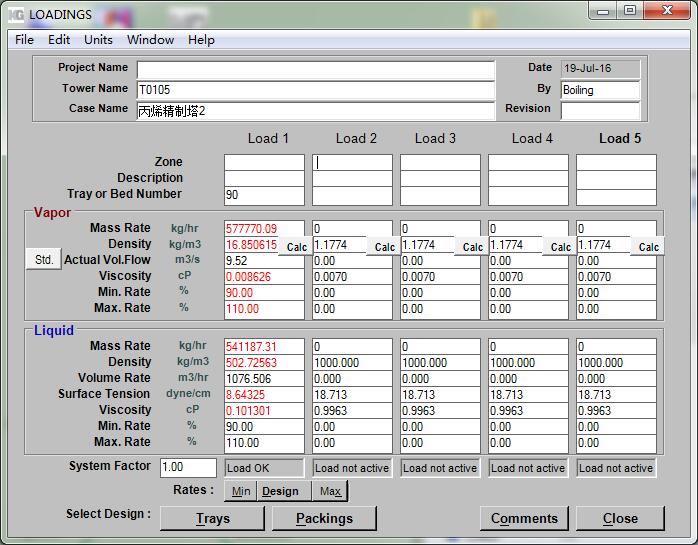This screenshot has height=545, width=698.
Task: Select the Design rates button
Action: coord(284,492)
